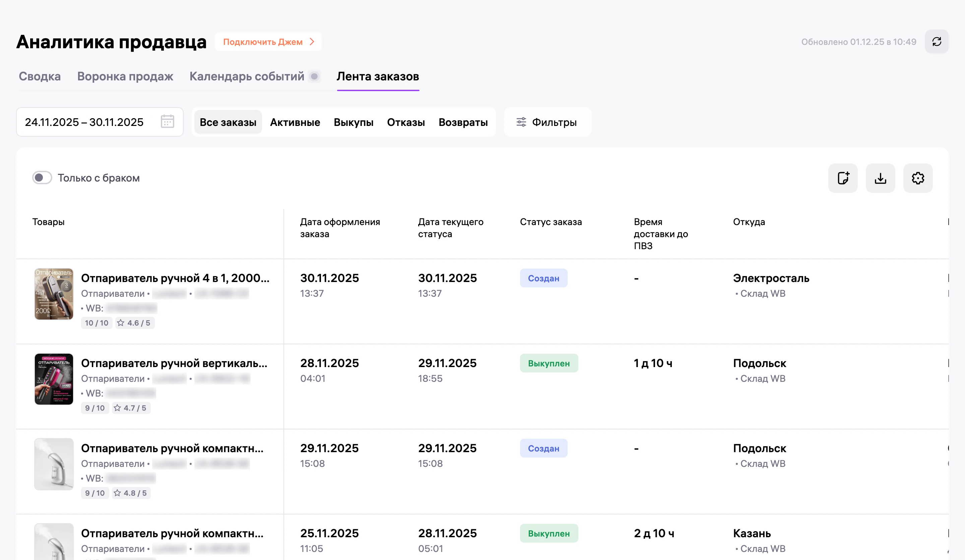Filter orders by Возвраты

point(463,122)
